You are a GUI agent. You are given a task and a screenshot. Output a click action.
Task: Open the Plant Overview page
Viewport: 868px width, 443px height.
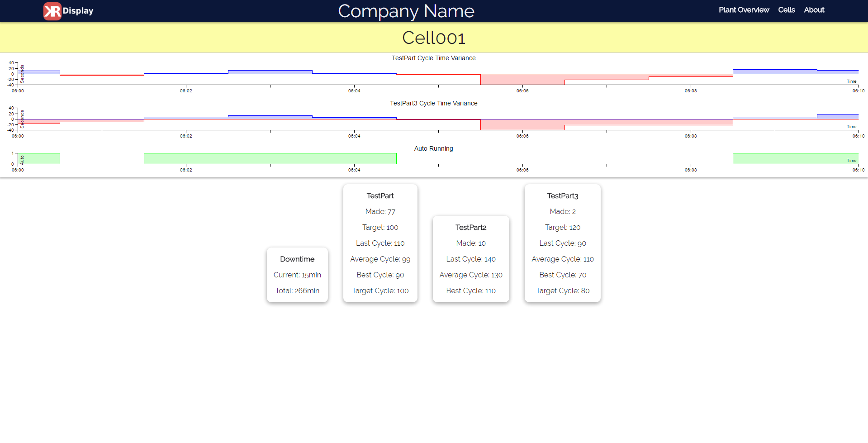[x=744, y=10]
